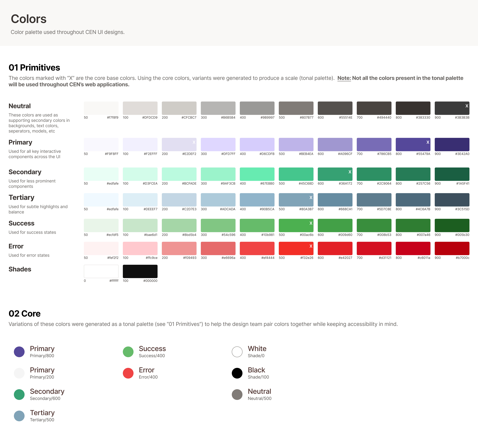
Task: Click the red Error/400 core circle
Action: [128, 373]
